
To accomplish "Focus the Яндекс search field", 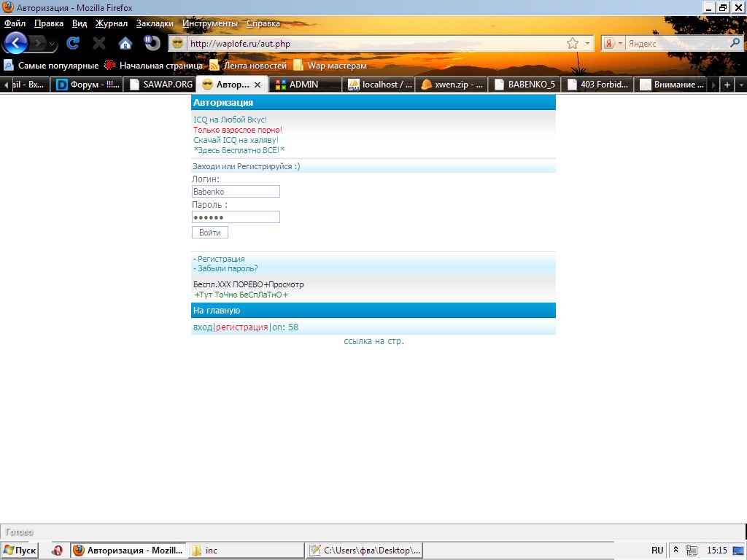I will (676, 43).
